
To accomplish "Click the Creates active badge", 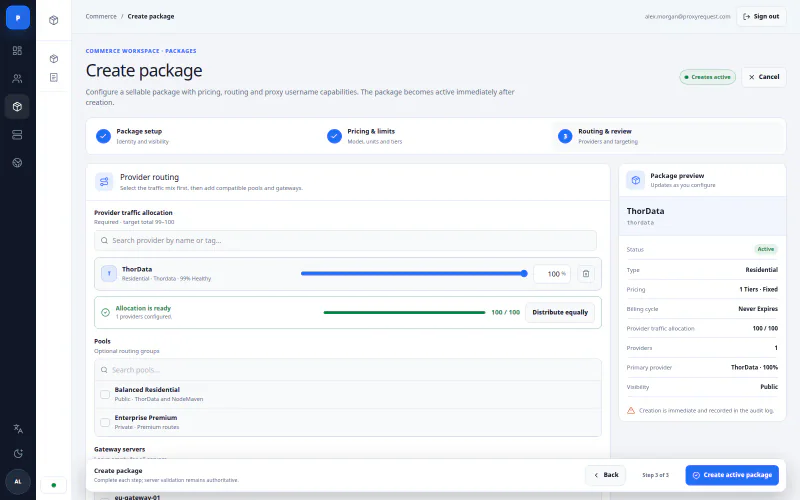I will [707, 77].
